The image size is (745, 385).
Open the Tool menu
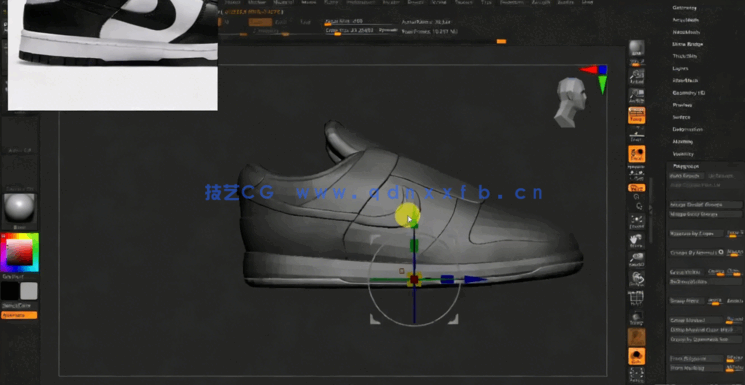(487, 3)
